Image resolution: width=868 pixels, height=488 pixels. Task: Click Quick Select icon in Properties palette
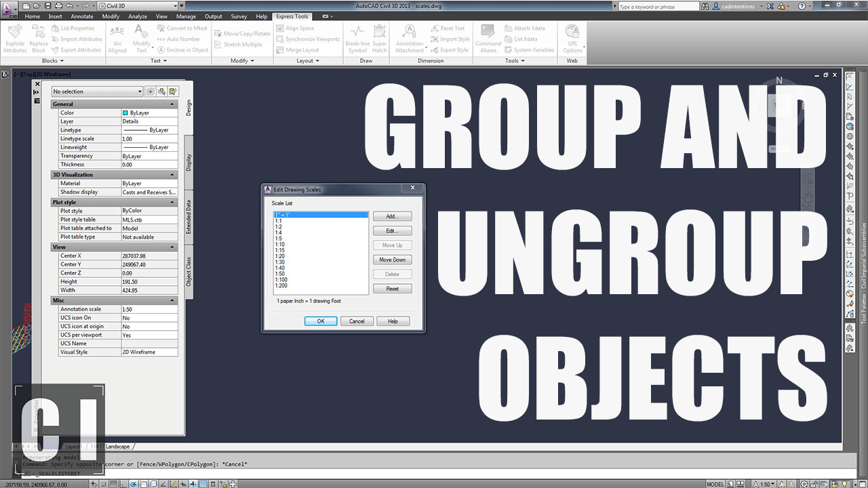[173, 91]
